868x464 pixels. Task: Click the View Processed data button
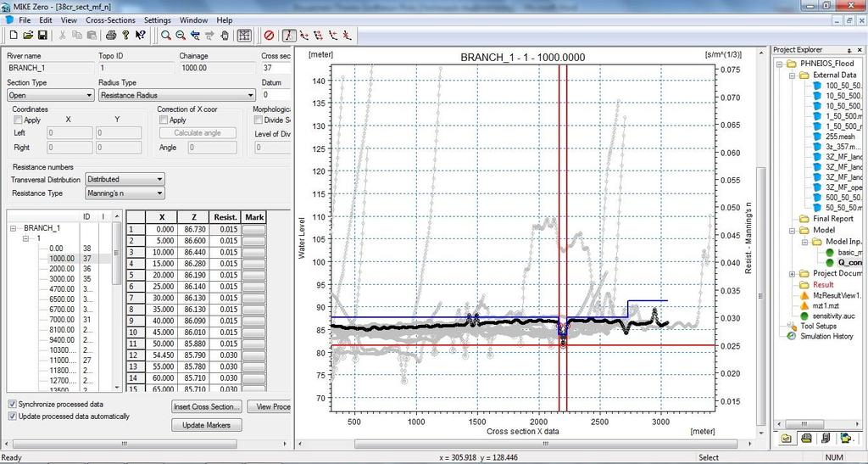270,406
